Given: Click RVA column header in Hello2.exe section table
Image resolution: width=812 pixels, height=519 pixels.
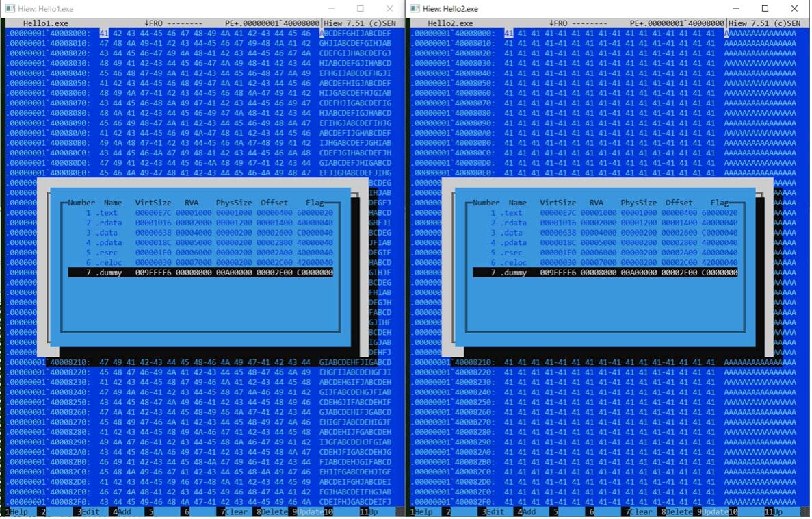Looking at the screenshot, I should click(x=596, y=203).
